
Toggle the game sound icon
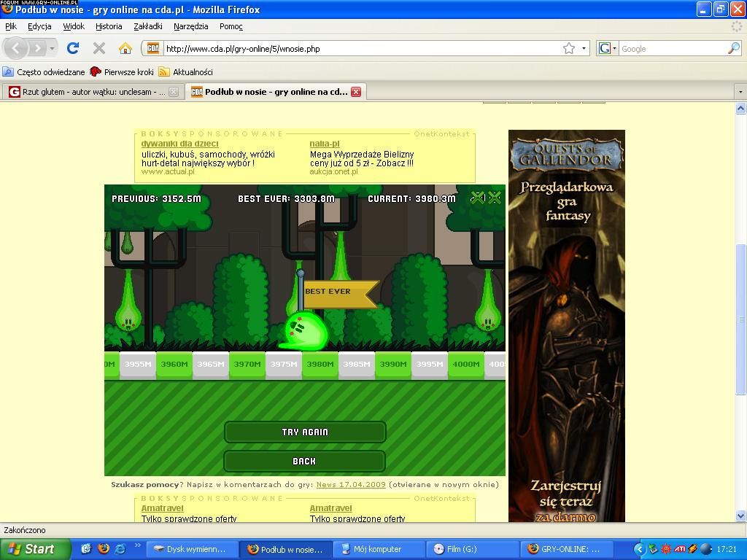point(478,198)
